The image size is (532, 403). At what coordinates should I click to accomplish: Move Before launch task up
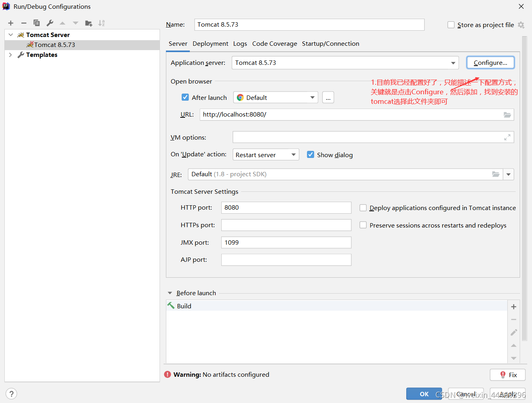(x=514, y=345)
